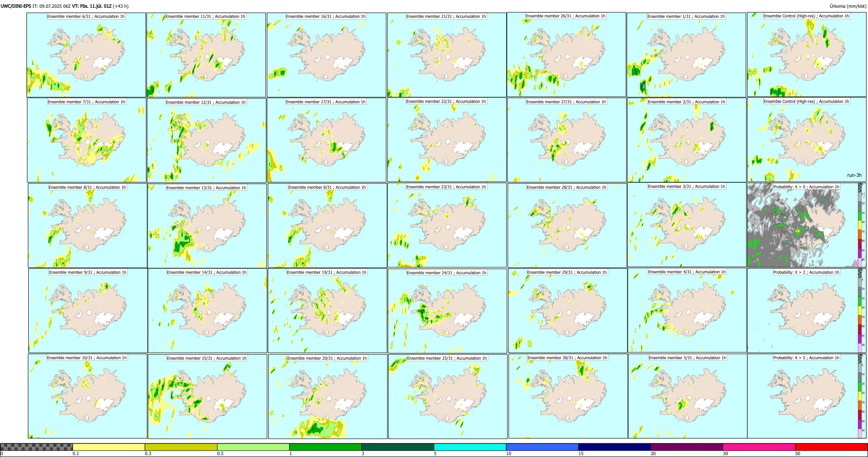Select the Ensemble member 27/31 map

tap(567, 140)
